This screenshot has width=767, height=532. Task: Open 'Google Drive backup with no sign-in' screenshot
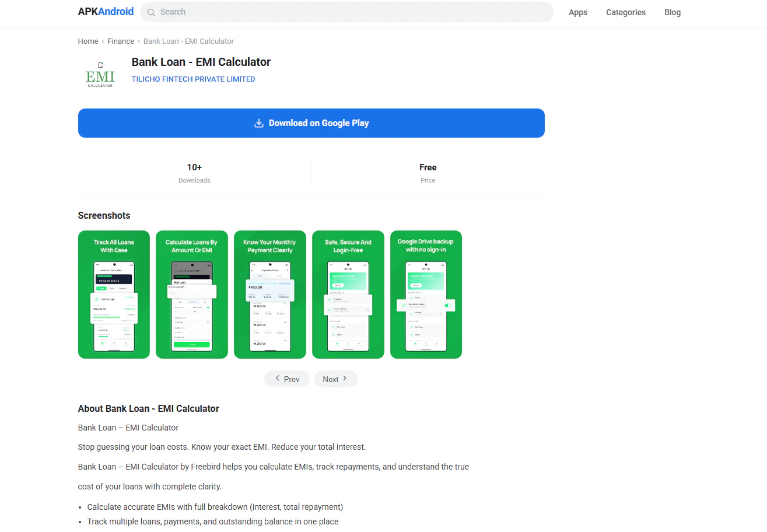pyautogui.click(x=426, y=295)
